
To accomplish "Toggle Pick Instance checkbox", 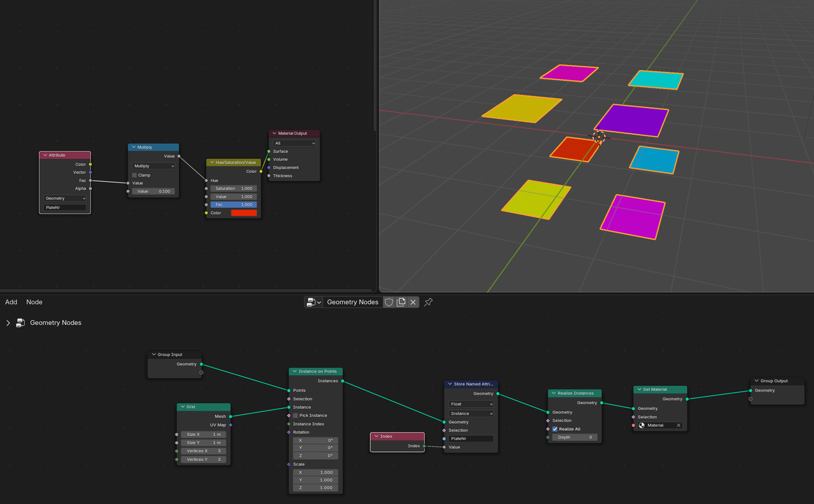I will (296, 416).
